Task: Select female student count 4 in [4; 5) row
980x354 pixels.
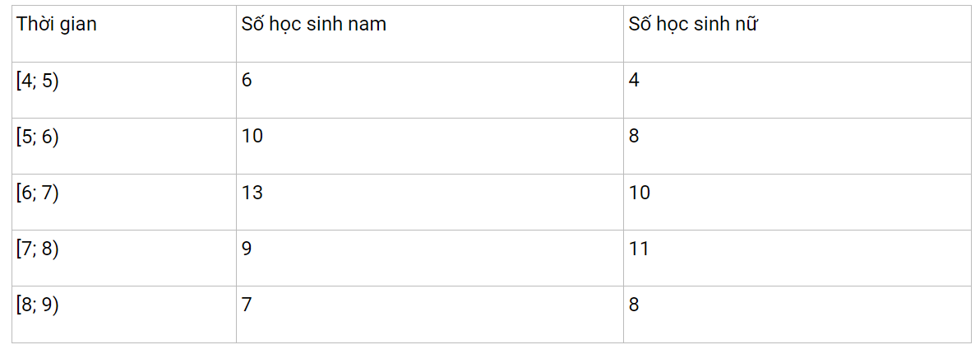Action: (634, 80)
